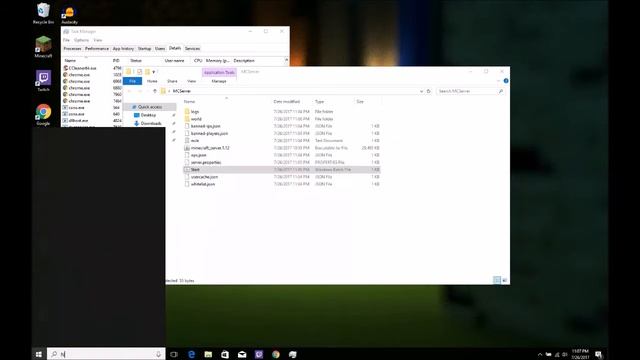Sort Task Manager by the User name column

tap(174, 60)
